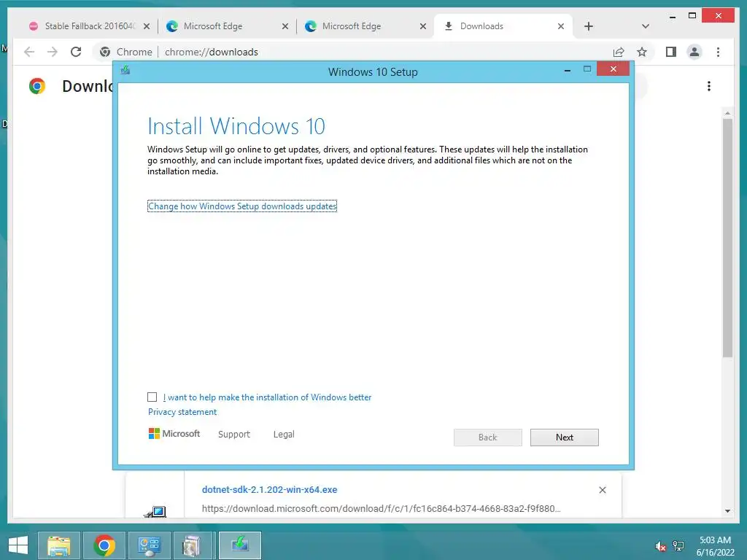
Task: Open Google Chrome from the taskbar
Action: point(104,545)
